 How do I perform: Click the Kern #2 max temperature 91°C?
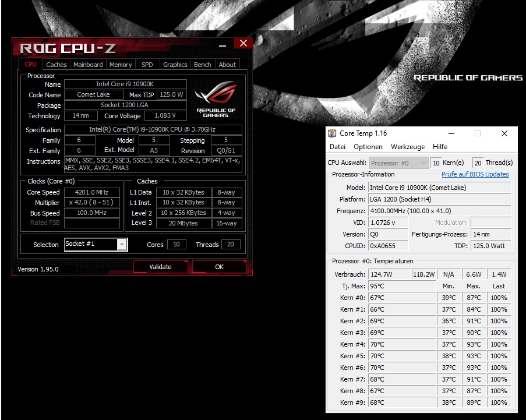click(x=474, y=321)
